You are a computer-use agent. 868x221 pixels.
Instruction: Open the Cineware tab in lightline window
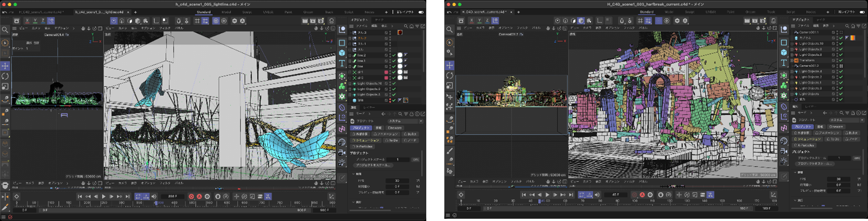click(395, 128)
